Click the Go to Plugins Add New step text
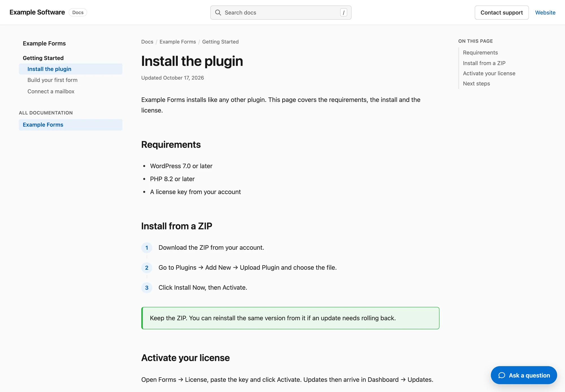The image size is (565, 392). [x=247, y=268]
